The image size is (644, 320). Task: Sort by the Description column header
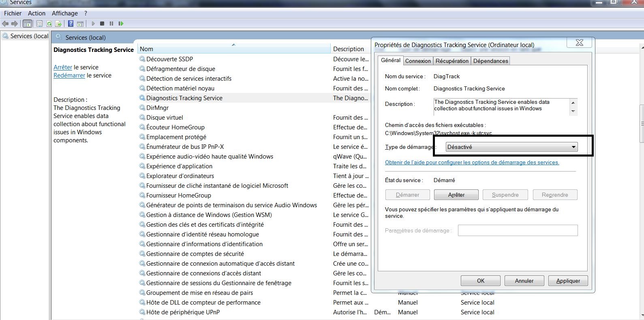[351, 49]
